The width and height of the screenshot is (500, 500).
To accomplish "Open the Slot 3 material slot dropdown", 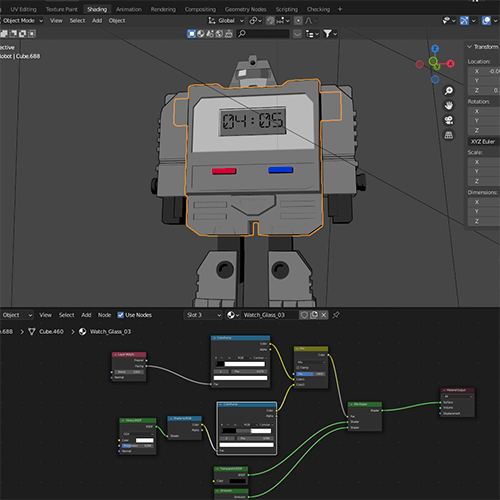I will (x=203, y=315).
